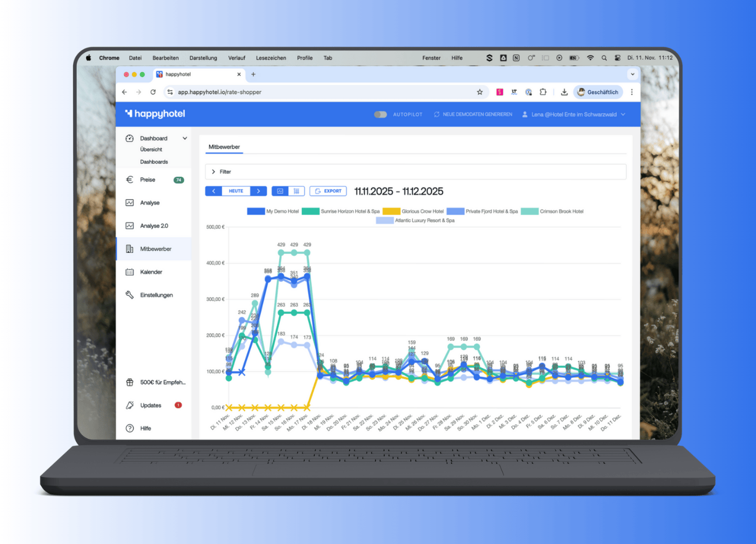The width and height of the screenshot is (756, 544).
Task: Open the macOS Control Center icon
Action: click(617, 58)
